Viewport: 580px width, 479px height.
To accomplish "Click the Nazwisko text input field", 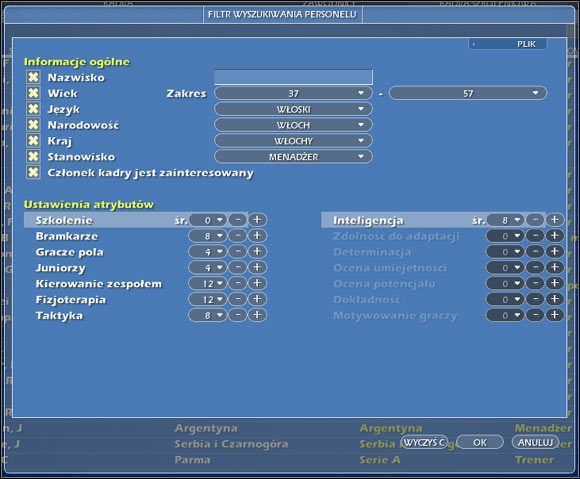I will click(293, 77).
